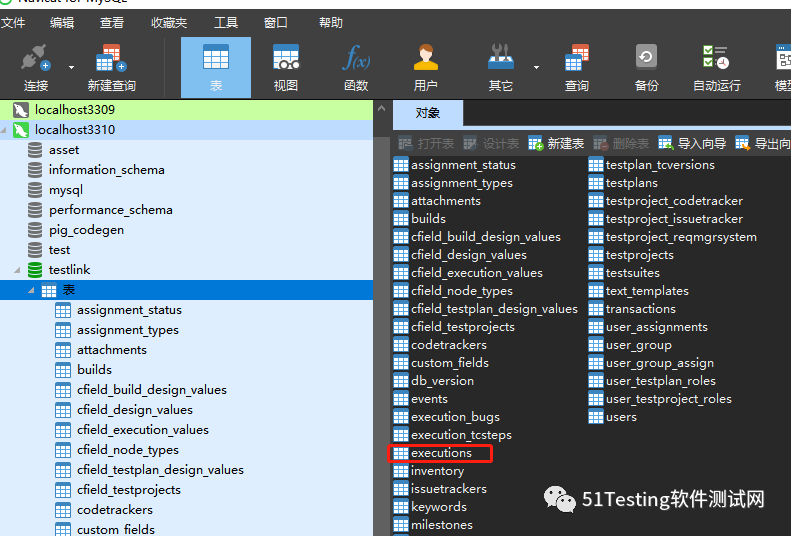
Task: Select the mysql database icon
Action: click(35, 190)
